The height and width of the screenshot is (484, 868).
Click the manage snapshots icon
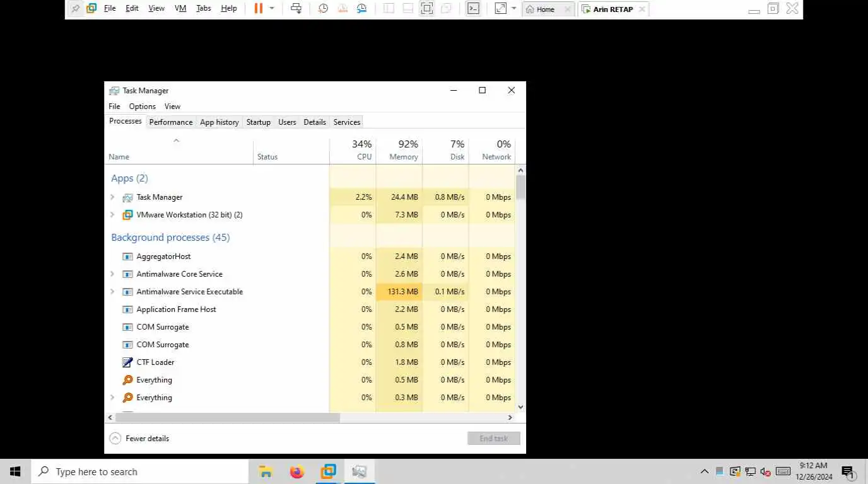361,9
